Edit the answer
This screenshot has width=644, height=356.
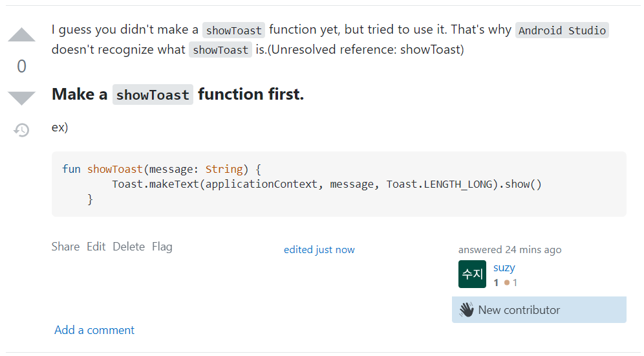(96, 247)
